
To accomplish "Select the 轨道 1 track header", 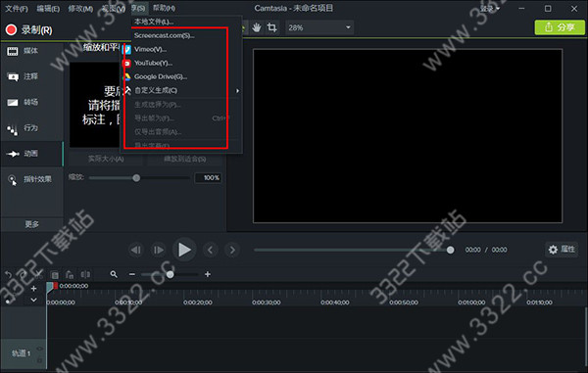I will tap(24, 353).
